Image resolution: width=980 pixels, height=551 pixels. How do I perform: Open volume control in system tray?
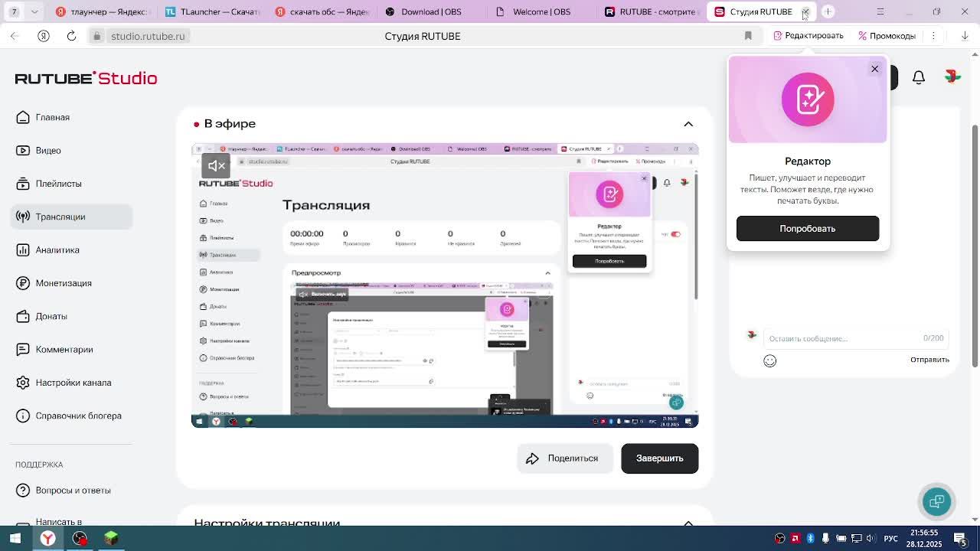click(x=871, y=539)
